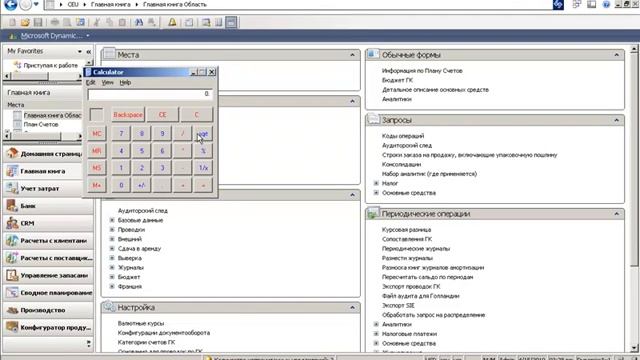Collapse the Периодические операции section
This screenshot has width=640, height=360.
click(x=616, y=214)
